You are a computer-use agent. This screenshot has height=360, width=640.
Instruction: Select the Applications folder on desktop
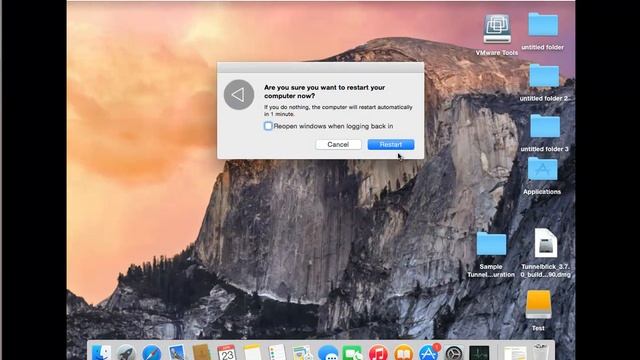pos(542,169)
